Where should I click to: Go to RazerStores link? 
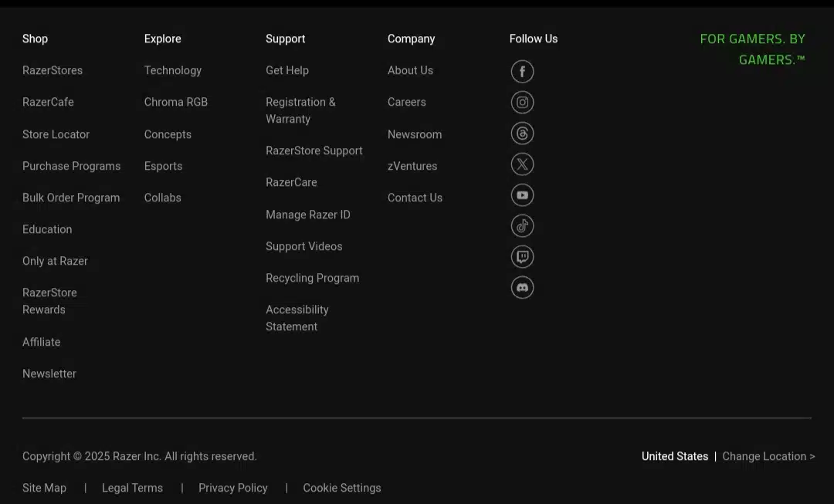tap(53, 70)
